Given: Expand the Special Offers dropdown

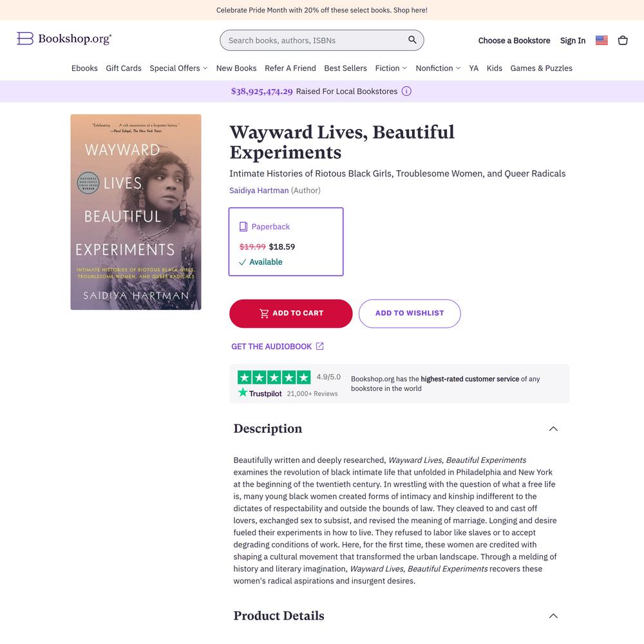Looking at the screenshot, I should tap(178, 68).
